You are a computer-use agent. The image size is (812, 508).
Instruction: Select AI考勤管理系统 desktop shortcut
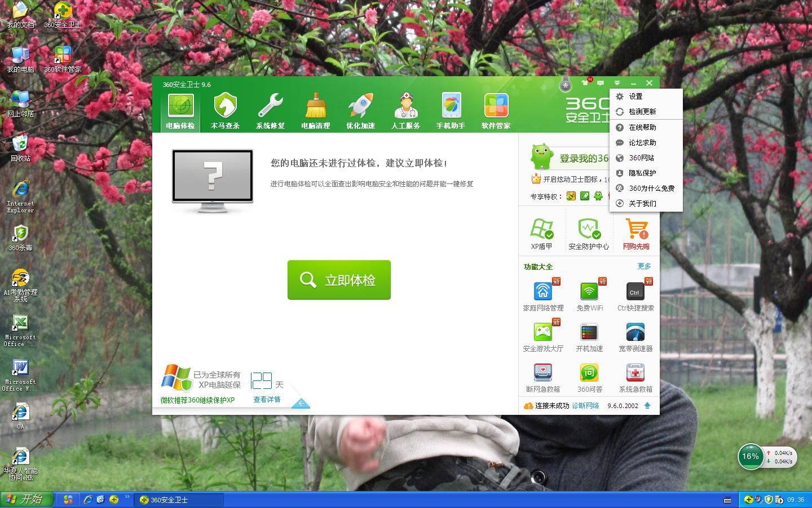20,286
